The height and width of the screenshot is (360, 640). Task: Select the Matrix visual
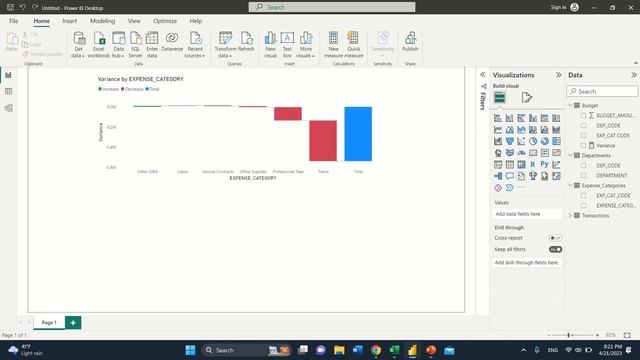coord(521,165)
